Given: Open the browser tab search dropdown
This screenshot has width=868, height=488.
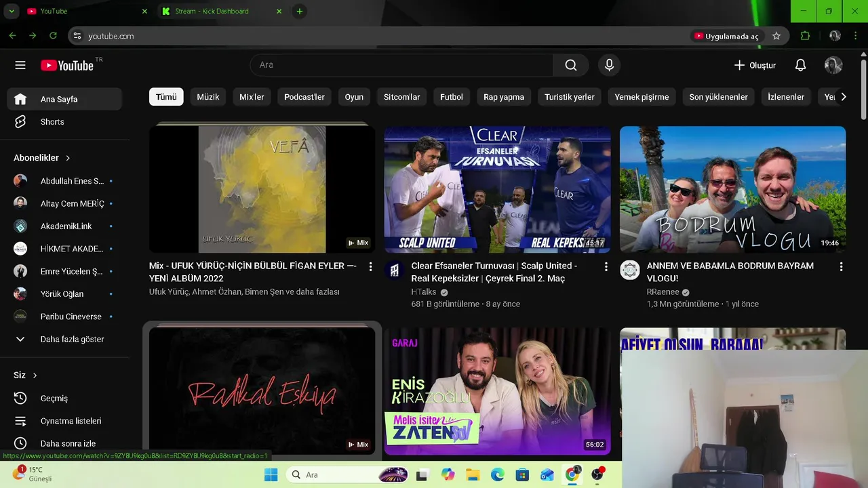Looking at the screenshot, I should pos(12,12).
